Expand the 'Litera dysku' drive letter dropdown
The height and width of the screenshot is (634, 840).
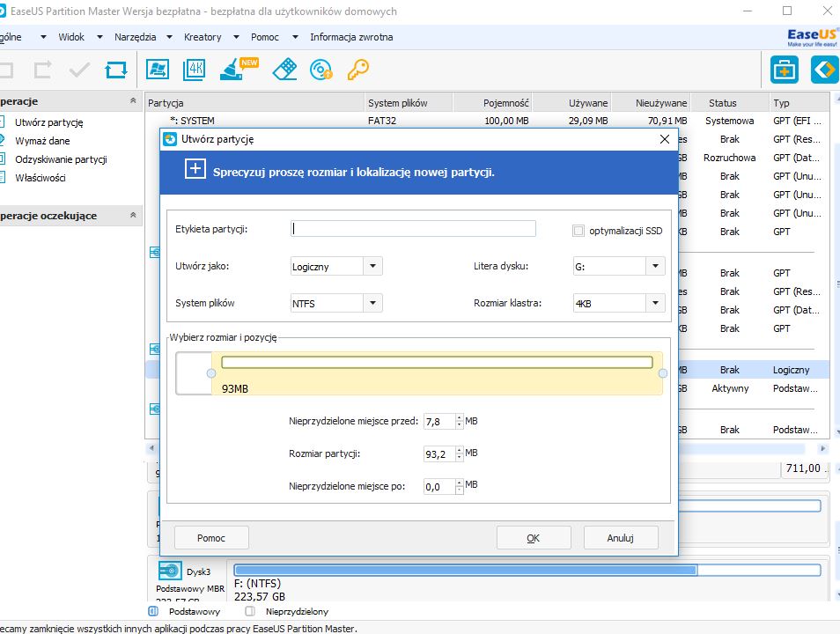[655, 267]
